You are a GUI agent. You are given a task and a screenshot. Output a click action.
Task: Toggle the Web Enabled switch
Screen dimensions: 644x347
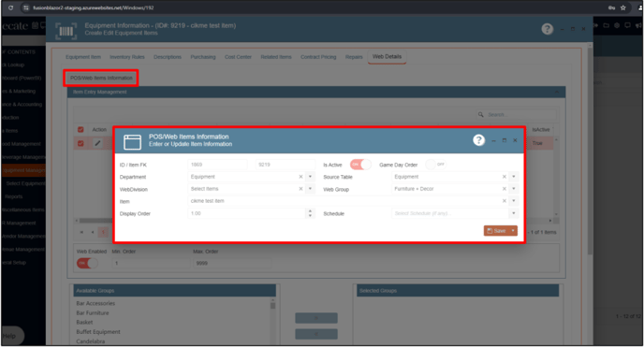coord(87,263)
